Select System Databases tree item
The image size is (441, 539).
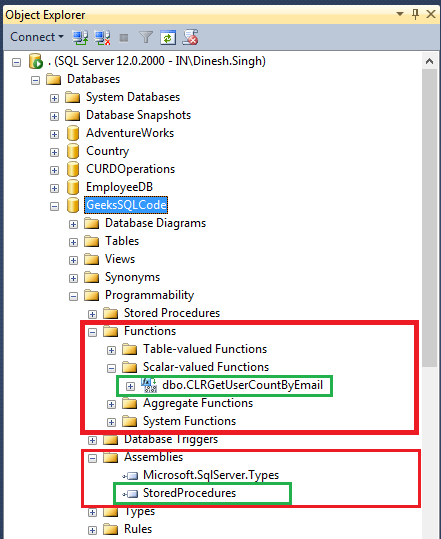tap(133, 97)
